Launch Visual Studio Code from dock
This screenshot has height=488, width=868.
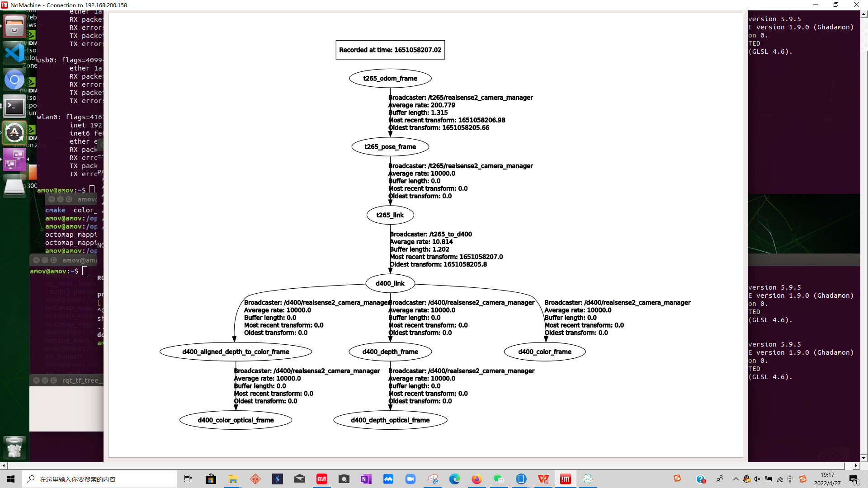click(14, 53)
